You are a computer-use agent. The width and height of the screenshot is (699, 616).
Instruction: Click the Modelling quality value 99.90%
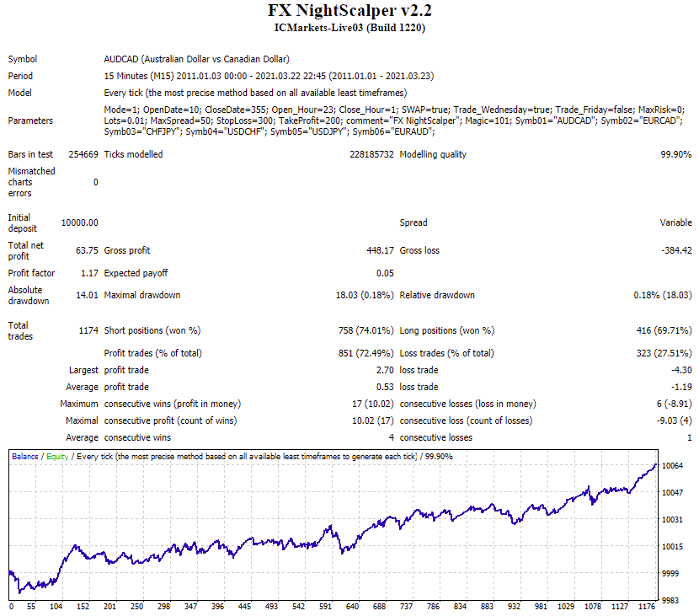pos(675,154)
